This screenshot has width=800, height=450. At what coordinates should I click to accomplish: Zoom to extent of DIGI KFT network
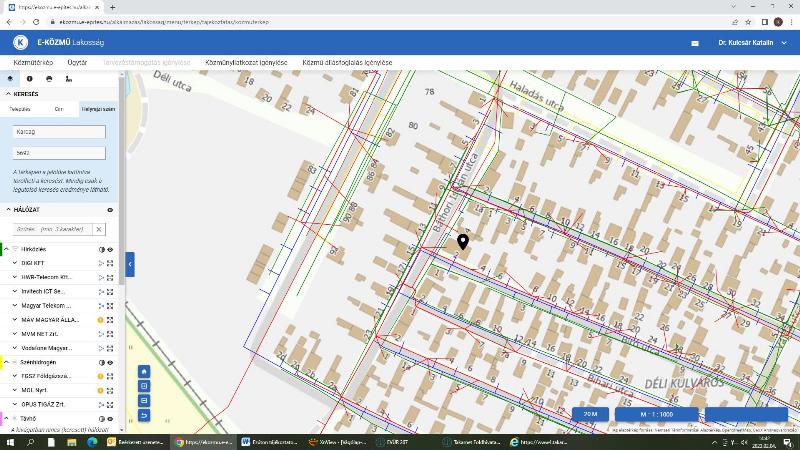110,263
